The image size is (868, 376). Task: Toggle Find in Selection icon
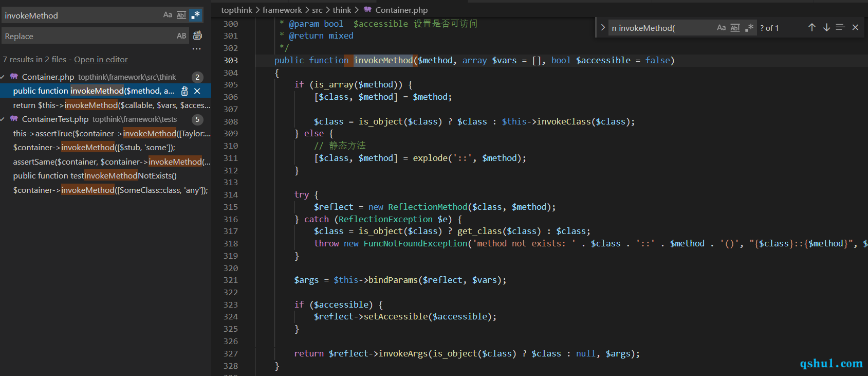[840, 27]
